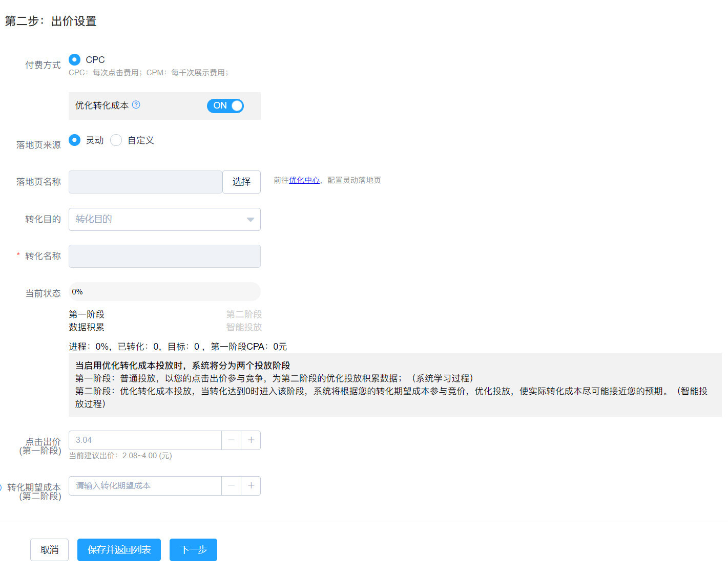Click the 下一步 button

click(x=193, y=550)
